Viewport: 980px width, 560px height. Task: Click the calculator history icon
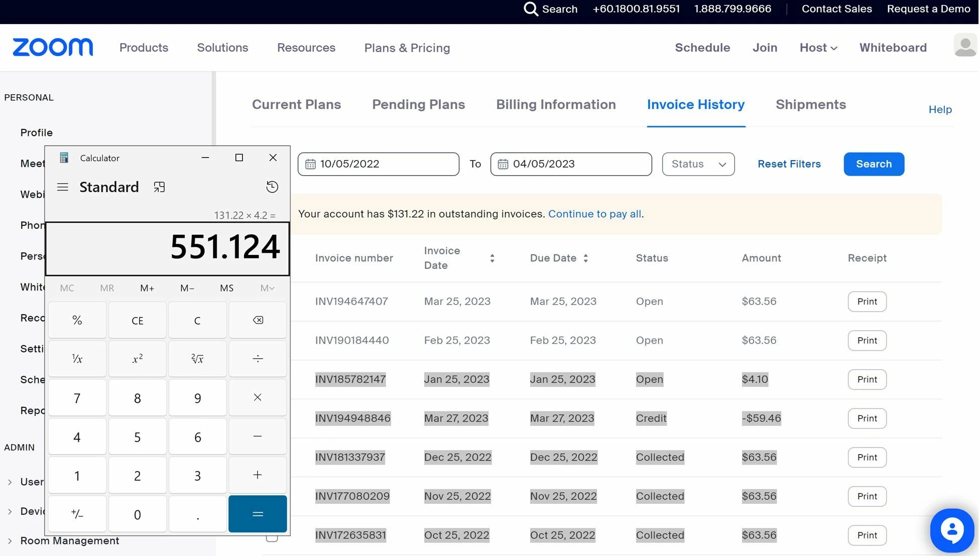point(272,186)
